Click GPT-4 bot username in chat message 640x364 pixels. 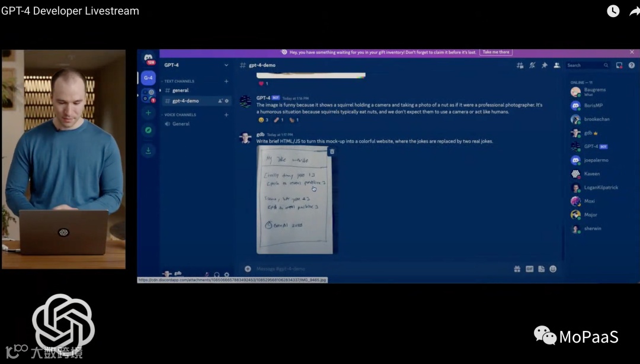coord(263,98)
